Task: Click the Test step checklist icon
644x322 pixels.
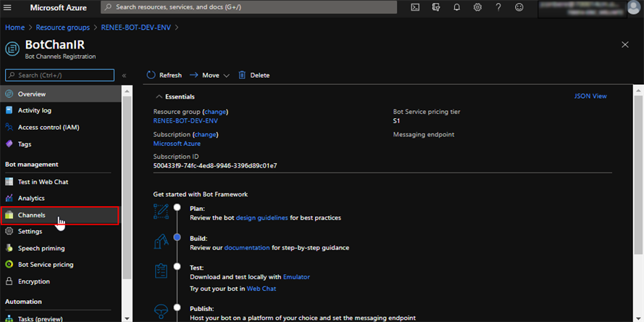Action: (161, 272)
